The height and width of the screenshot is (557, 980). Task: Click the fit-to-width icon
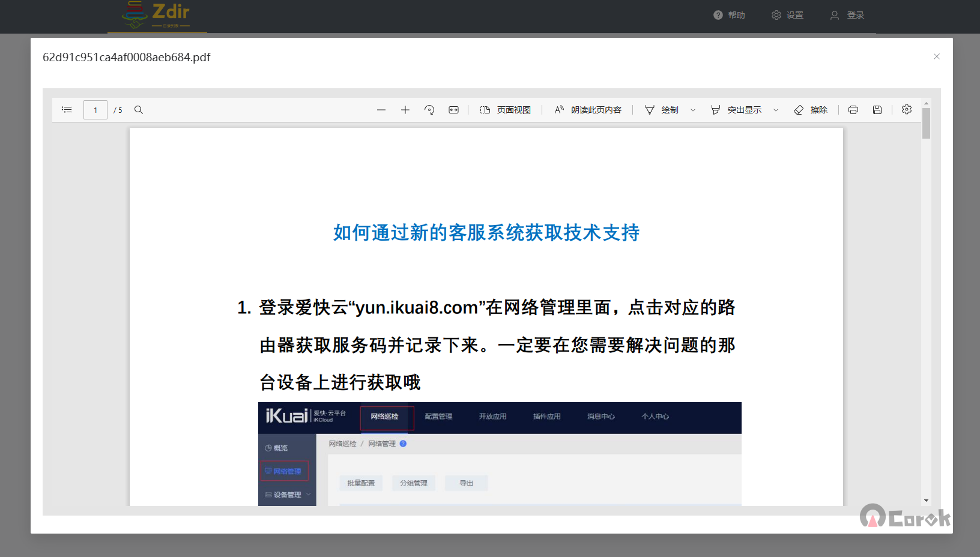tap(453, 110)
